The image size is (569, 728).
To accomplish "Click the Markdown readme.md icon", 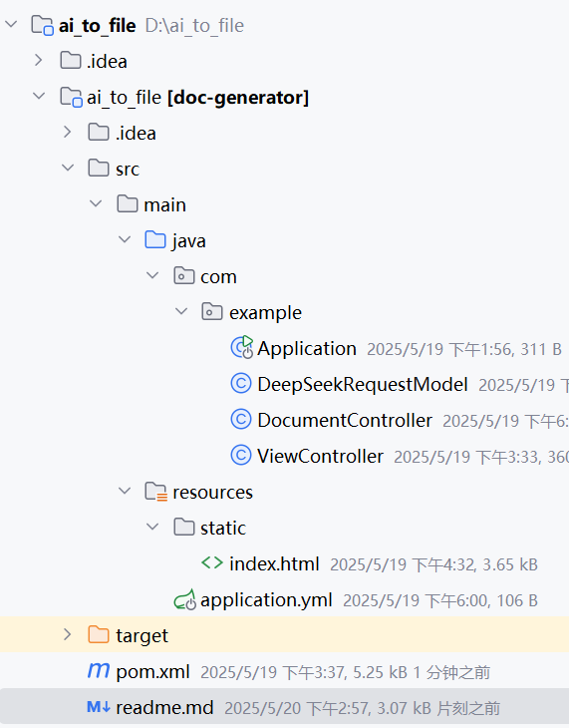I will (99, 707).
